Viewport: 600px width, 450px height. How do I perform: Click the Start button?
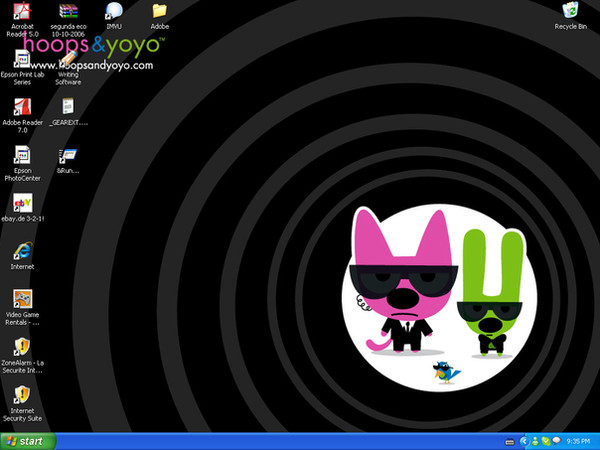click(x=28, y=442)
